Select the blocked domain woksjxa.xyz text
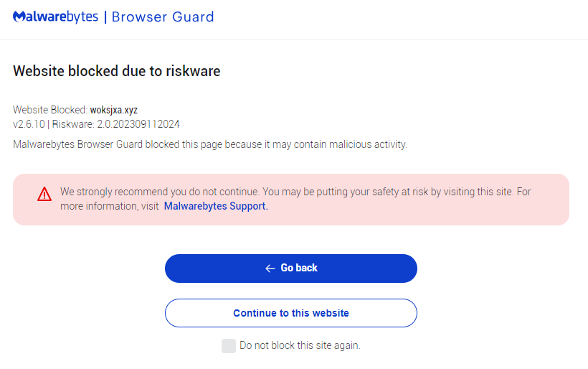 tap(113, 110)
